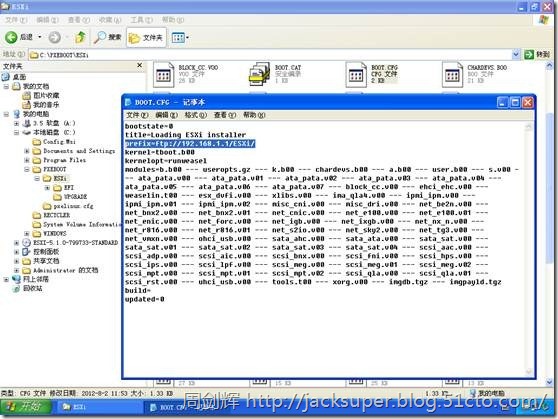Open the back history dropdown arrow beside 后退

click(40, 37)
